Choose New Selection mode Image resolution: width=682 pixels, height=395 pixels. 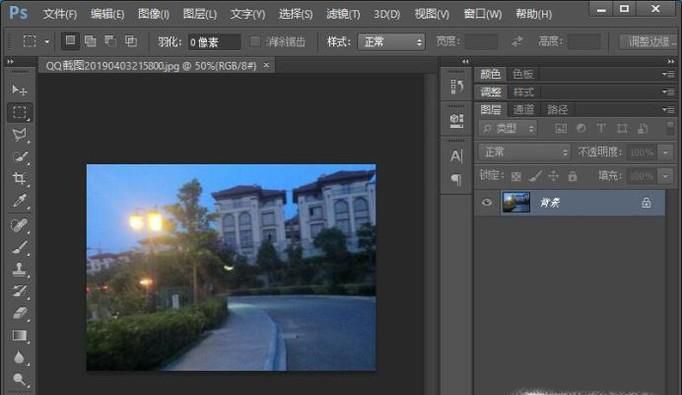70,41
